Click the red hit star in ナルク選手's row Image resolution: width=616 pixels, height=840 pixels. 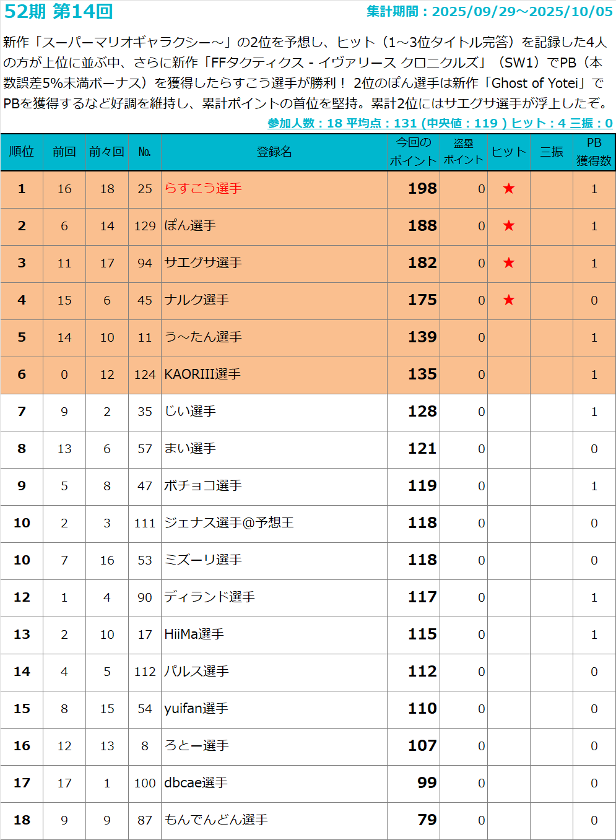(x=508, y=300)
